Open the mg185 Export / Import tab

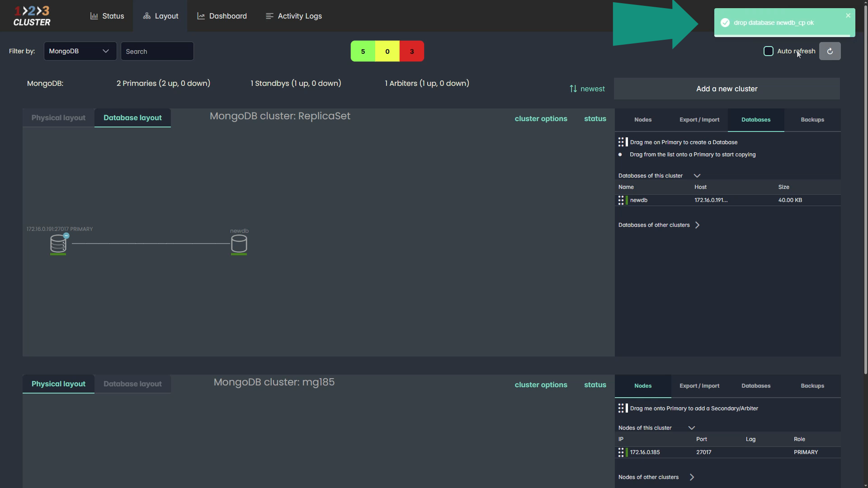click(x=699, y=386)
